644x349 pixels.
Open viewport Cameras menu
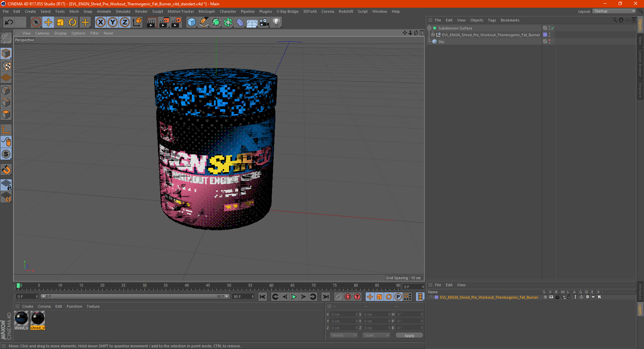click(42, 33)
